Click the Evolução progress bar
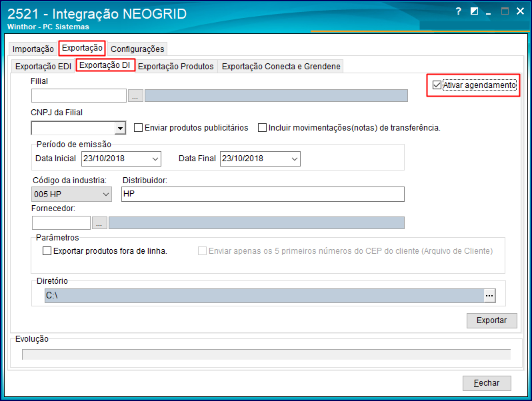Image resolution: width=532 pixels, height=401 pixels. pyautogui.click(x=267, y=354)
